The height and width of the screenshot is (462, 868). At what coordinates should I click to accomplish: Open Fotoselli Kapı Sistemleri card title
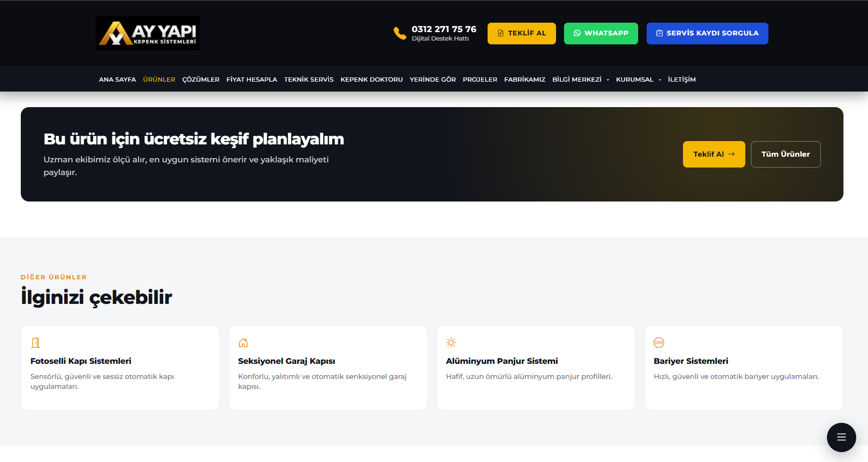coord(81,361)
